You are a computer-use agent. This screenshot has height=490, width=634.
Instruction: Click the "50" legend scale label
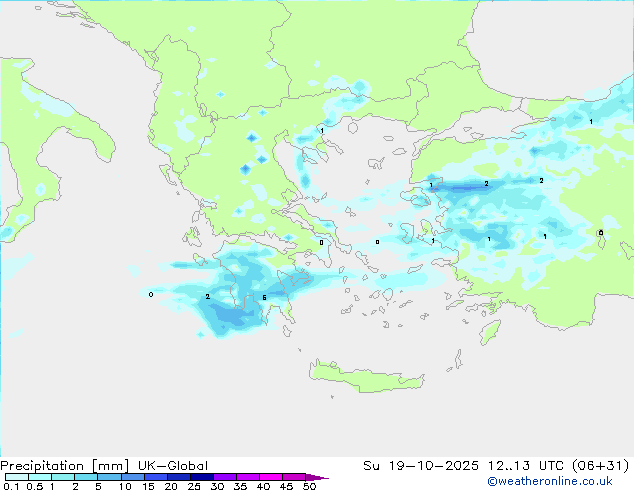click(309, 486)
